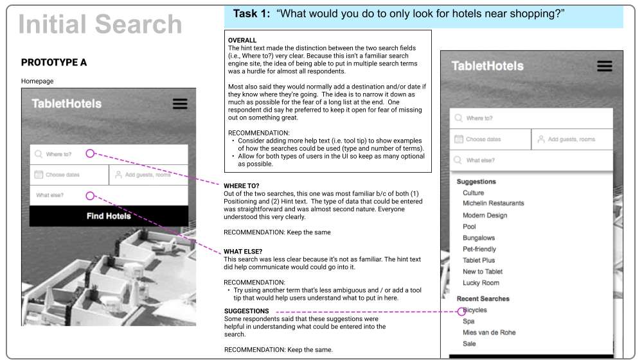Viewport: 642px width, 364px height.
Task: Click calendar icon in left 'Choose dates' field
Action: [39, 175]
